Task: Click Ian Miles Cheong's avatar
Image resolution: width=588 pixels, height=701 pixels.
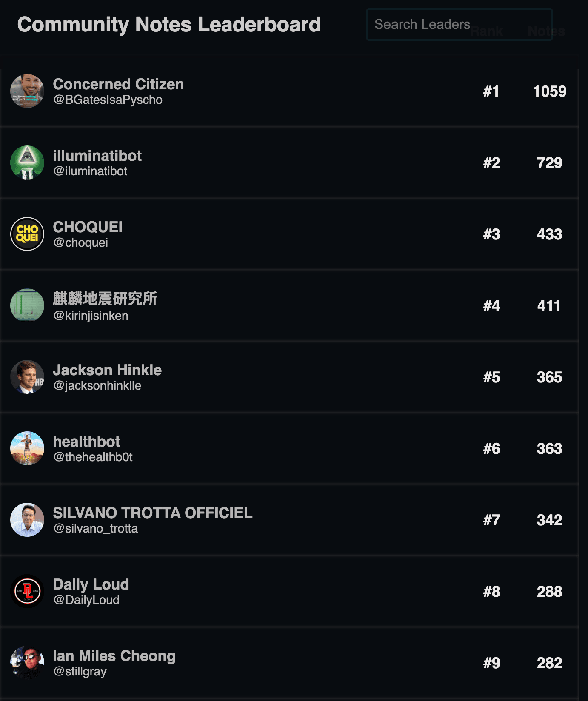Action: coord(27,663)
